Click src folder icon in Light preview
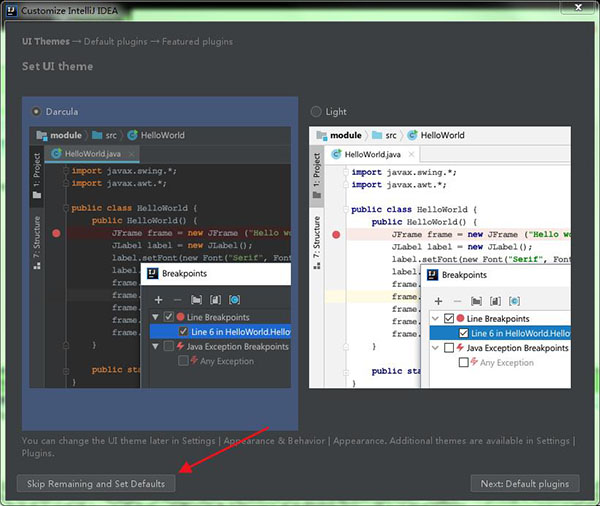The width and height of the screenshot is (600, 506). pos(377,135)
